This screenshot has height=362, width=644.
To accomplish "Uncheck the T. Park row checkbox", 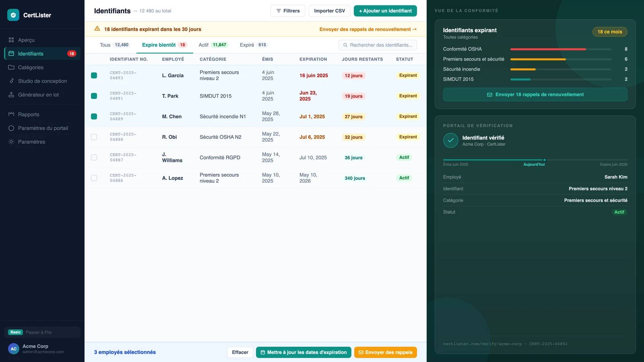I will click(x=94, y=96).
